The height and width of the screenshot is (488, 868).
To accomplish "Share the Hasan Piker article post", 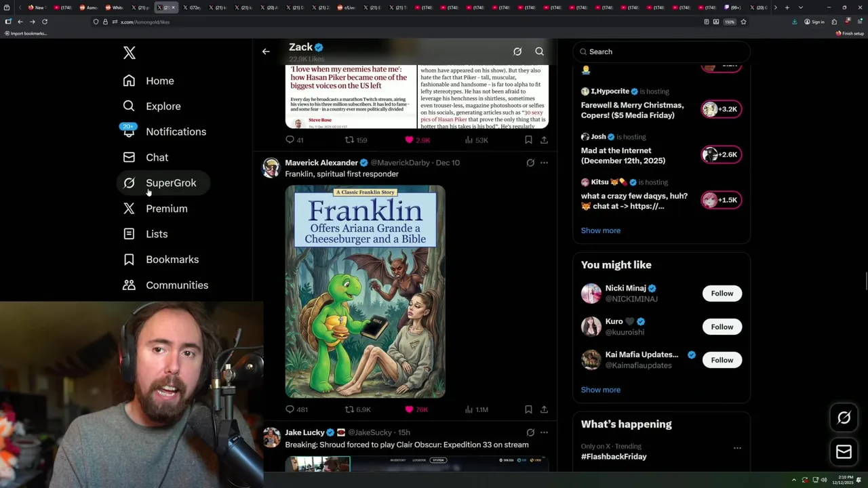I will click(544, 140).
